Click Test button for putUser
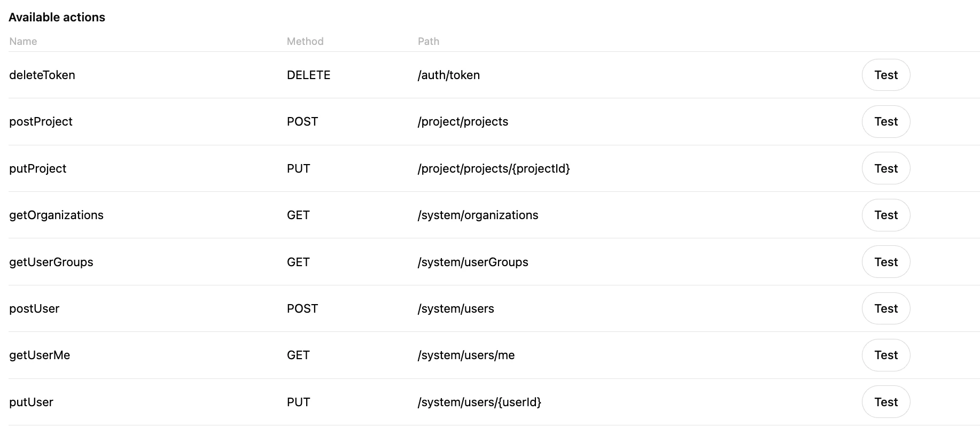Image resolution: width=980 pixels, height=434 pixels. [x=885, y=402]
